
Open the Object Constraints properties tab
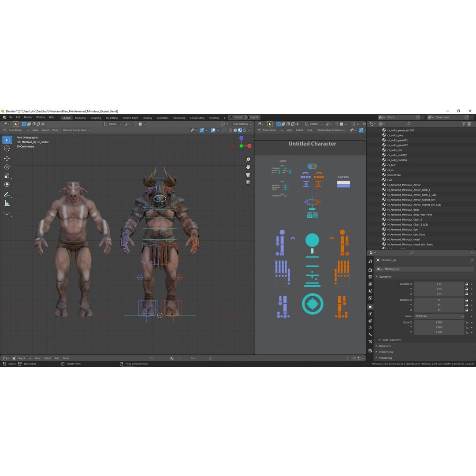coord(370,321)
